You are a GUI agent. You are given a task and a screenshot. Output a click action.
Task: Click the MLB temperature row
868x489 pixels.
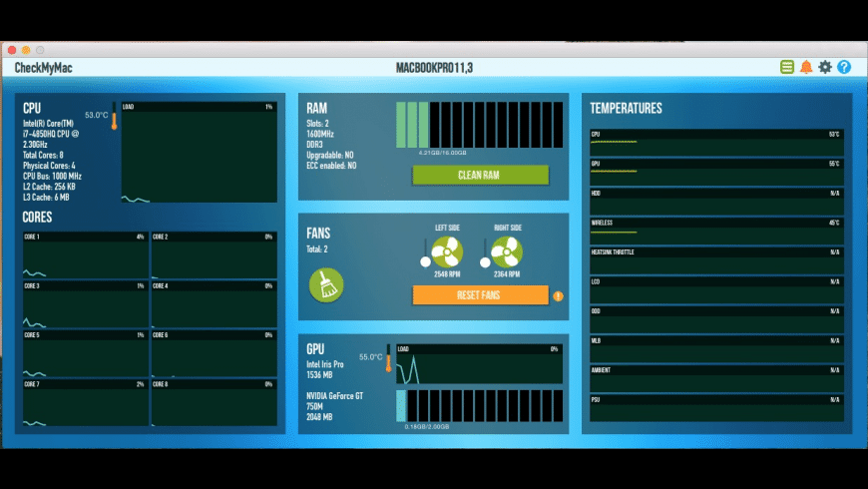point(716,349)
